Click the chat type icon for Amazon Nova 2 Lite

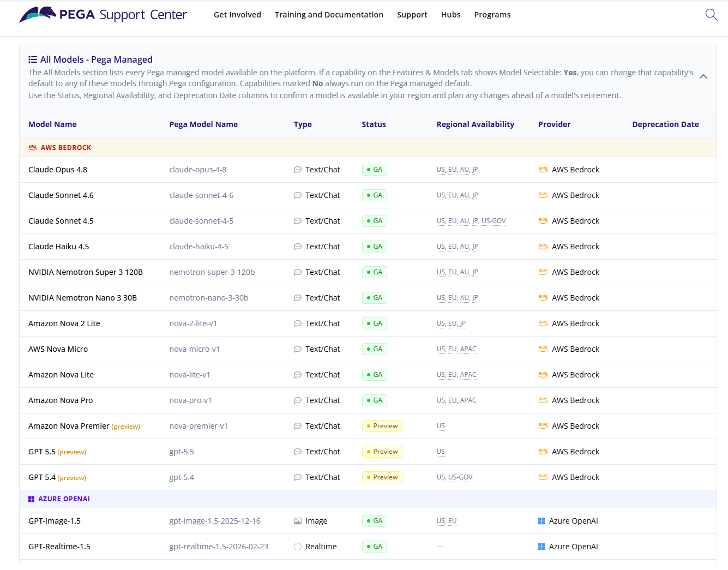coord(298,323)
